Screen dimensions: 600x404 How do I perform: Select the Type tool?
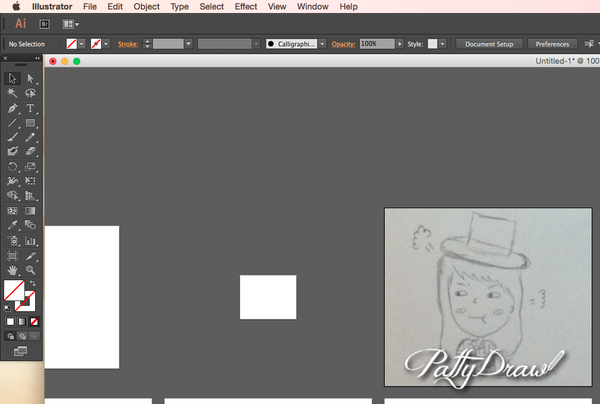(31, 108)
